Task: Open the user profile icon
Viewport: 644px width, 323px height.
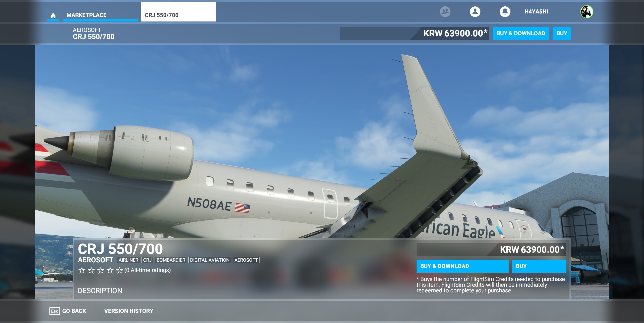Action: 475,12
